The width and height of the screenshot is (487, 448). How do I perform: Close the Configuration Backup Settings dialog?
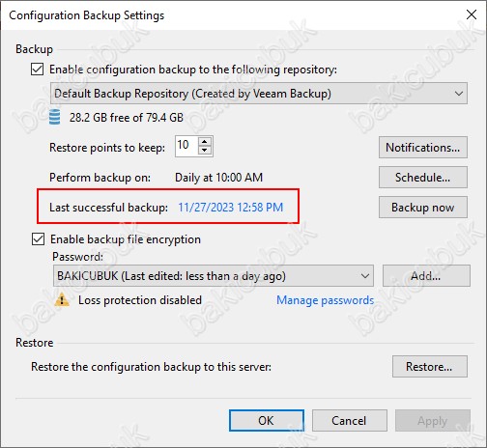point(472,14)
